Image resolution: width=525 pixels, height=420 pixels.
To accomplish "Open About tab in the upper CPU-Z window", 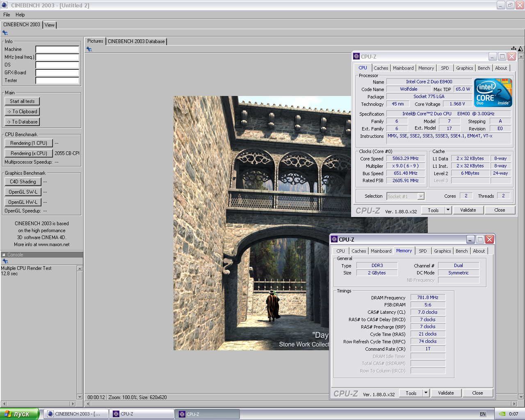I will click(x=501, y=68).
